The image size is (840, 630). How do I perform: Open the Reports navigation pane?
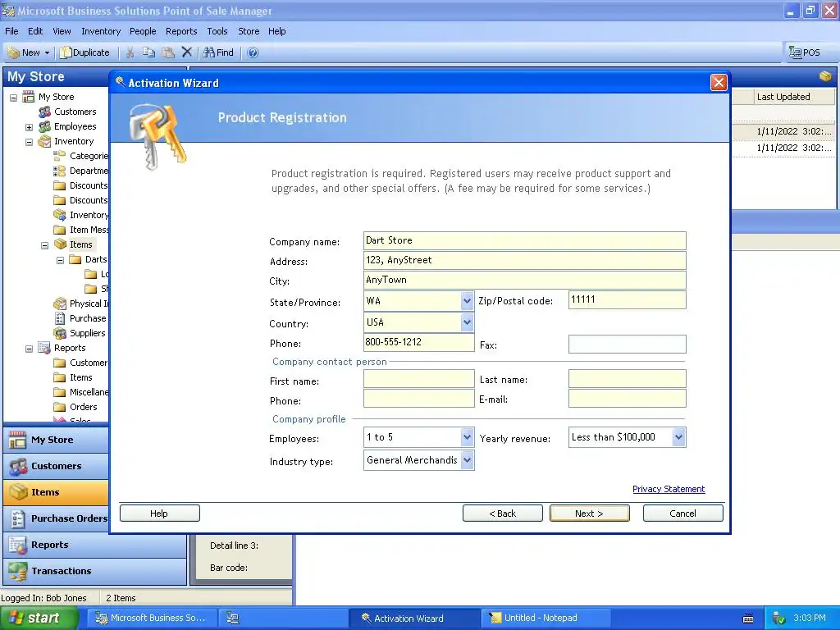coord(95,545)
